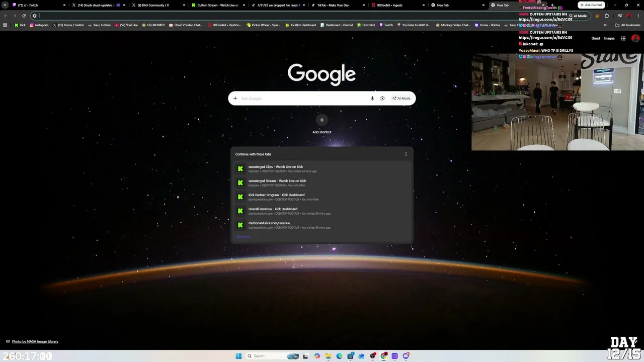Start a voice search with the microphone
644x362 pixels.
tap(372, 99)
